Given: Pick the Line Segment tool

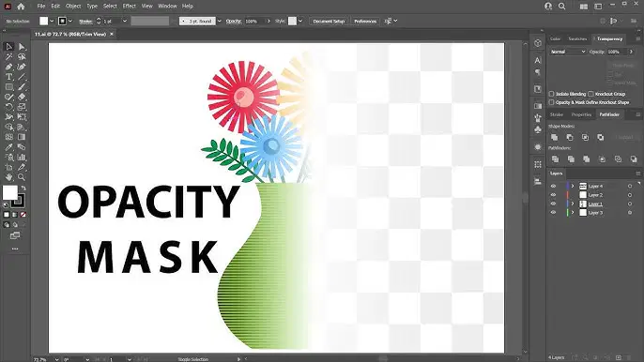Looking at the screenshot, I should [22, 77].
